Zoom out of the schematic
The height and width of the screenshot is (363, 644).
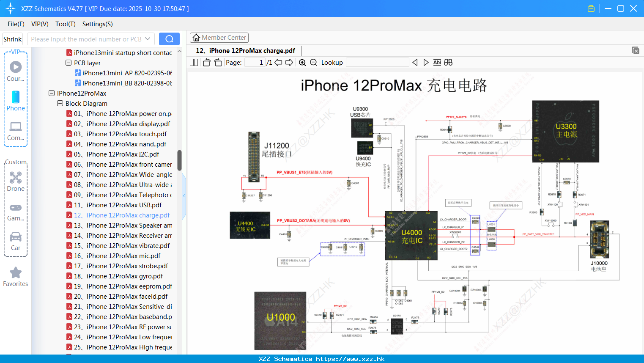click(313, 63)
